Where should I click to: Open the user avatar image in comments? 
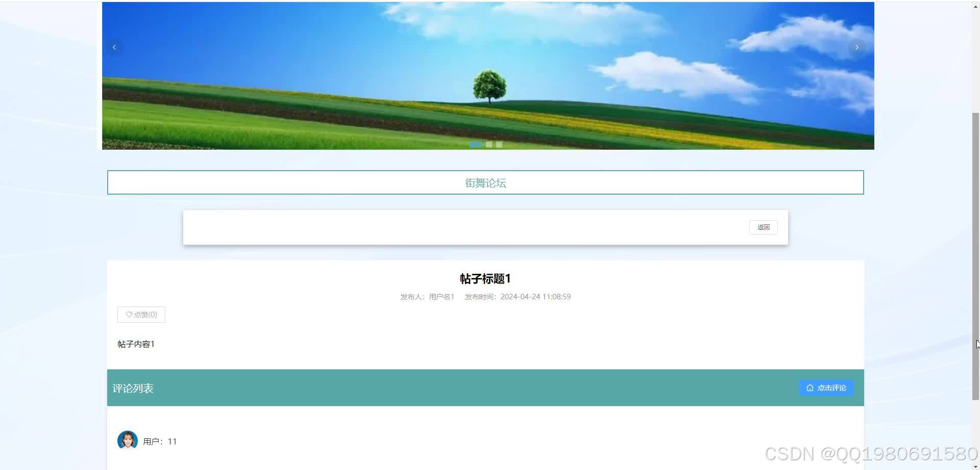pyautogui.click(x=127, y=440)
